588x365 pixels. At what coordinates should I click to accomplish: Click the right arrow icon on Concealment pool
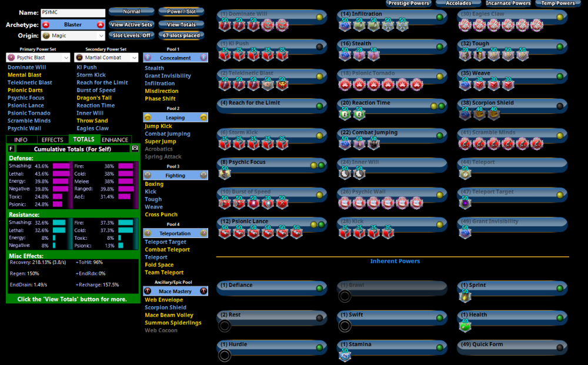(203, 58)
